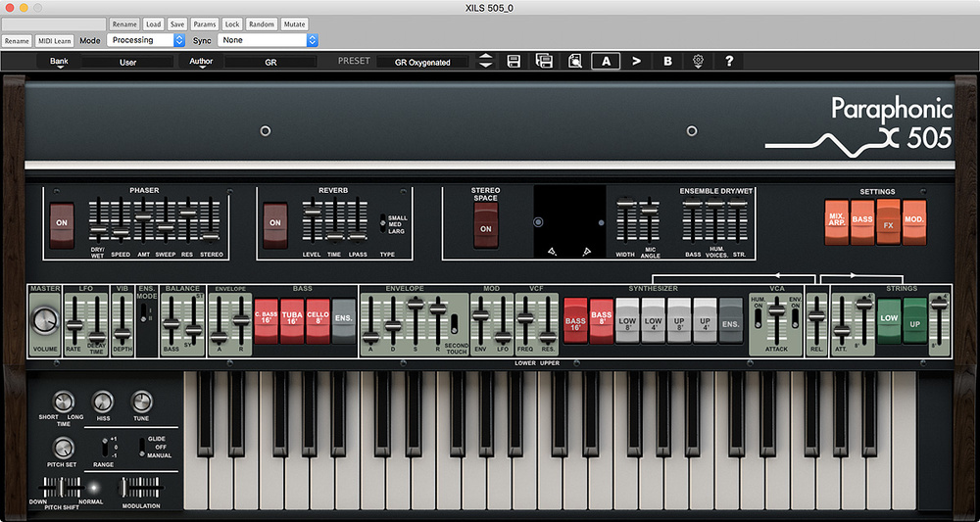Open the Author dropdown

201,62
